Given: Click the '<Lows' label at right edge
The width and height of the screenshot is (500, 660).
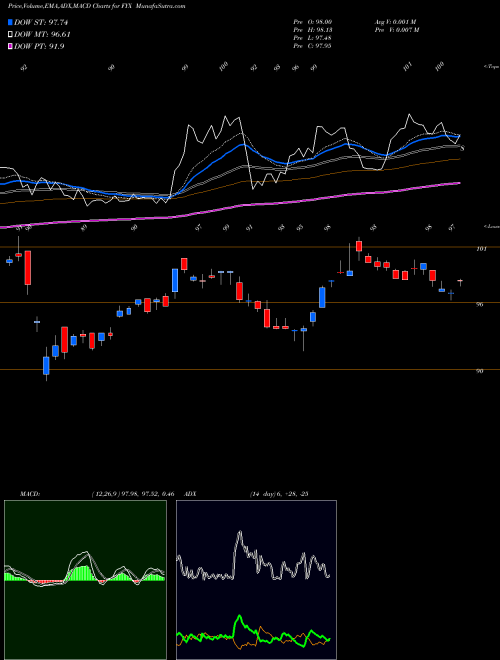Looking at the screenshot, I should tap(491, 226).
